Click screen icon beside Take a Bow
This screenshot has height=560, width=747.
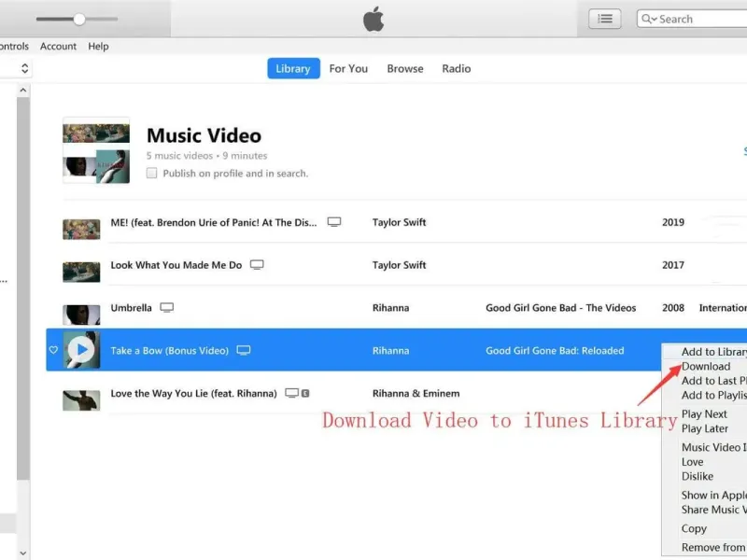244,351
